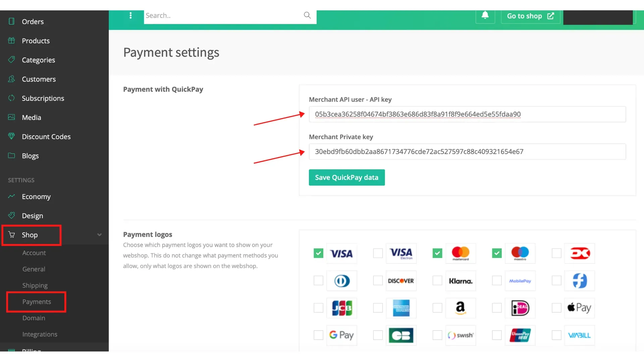
Task: Tick the Apple Pay logo checkbox
Action: point(556,308)
